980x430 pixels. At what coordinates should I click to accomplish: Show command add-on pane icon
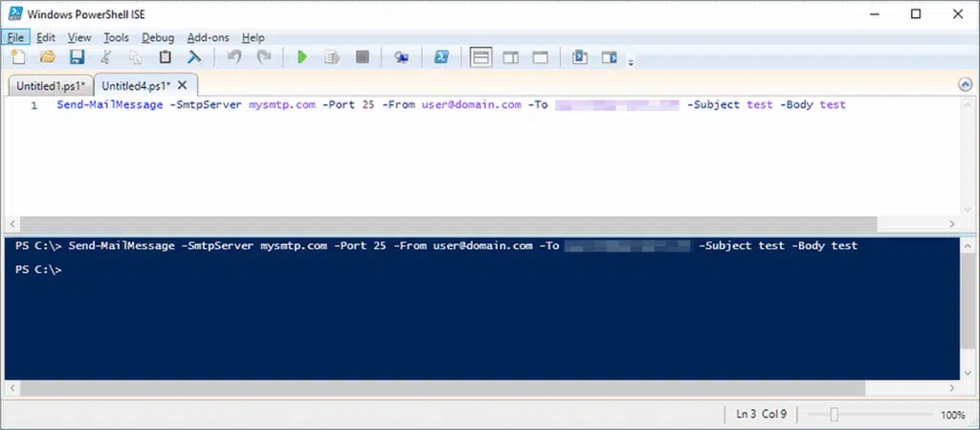point(610,57)
